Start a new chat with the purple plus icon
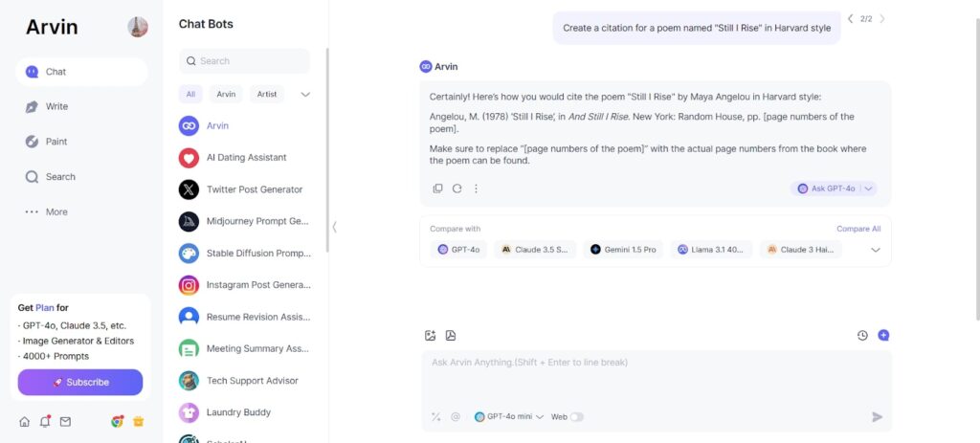This screenshot has height=443, width=980. tap(883, 336)
